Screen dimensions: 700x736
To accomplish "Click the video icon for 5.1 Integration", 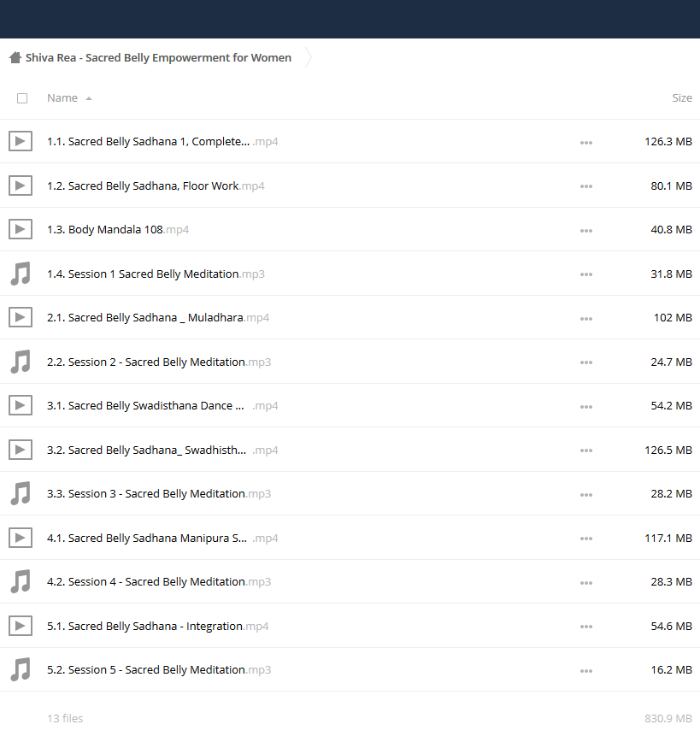I will (21, 626).
